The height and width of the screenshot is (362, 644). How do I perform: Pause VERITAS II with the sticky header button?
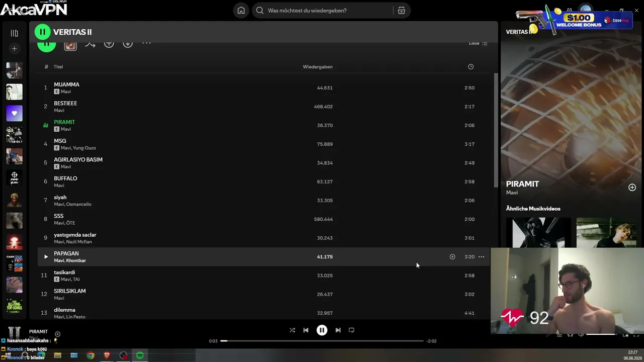(42, 32)
